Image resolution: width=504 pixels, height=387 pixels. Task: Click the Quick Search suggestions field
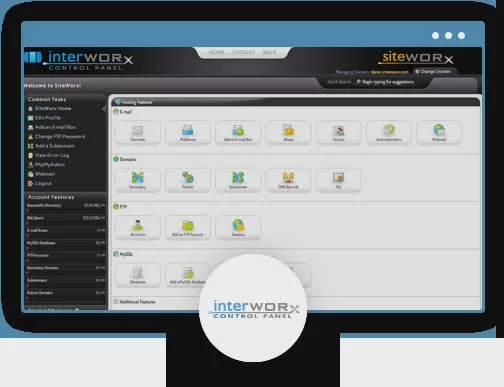coord(388,82)
